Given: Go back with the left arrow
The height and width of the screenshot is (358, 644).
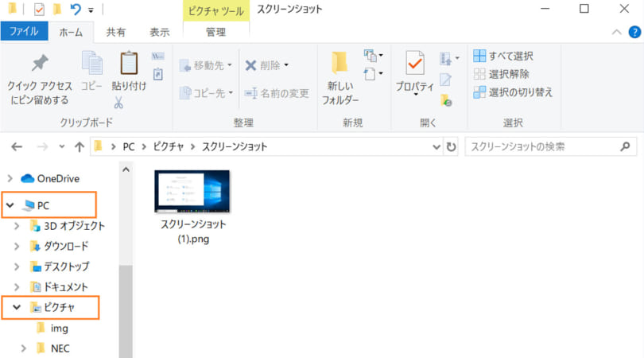Looking at the screenshot, I should (17, 146).
